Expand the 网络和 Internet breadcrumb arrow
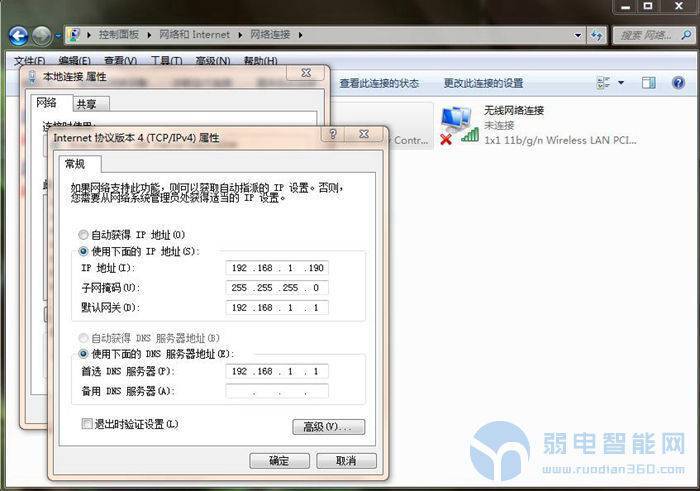 [237, 35]
